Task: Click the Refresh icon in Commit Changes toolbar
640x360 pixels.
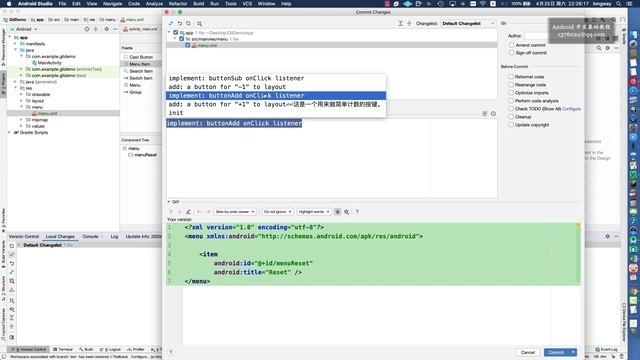Action: [188, 24]
